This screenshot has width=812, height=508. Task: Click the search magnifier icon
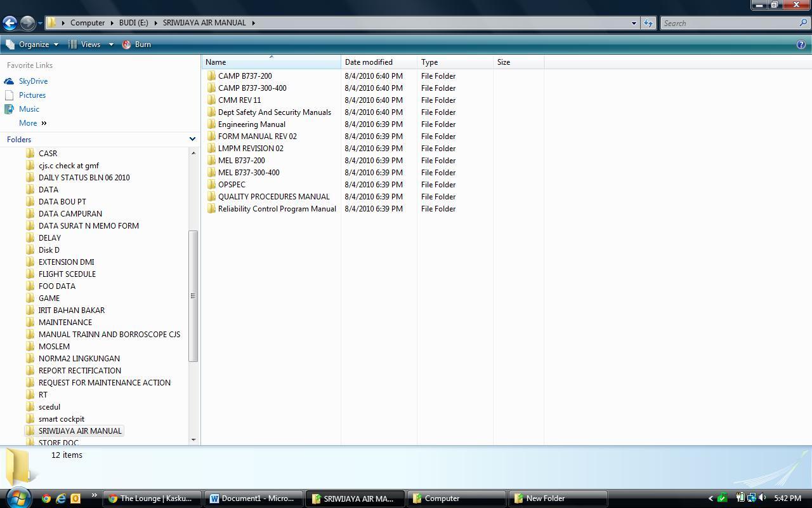[804, 23]
